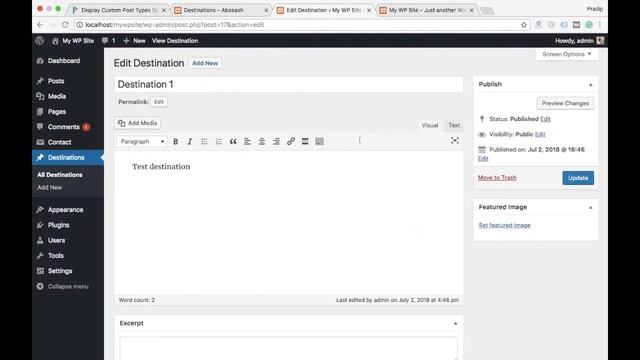Click into the Excerpt text area
640x360 pixels.
[289, 348]
